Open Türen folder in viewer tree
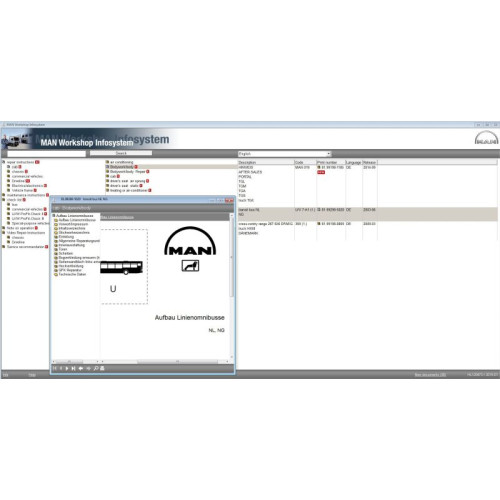The height and width of the screenshot is (500, 500). [63, 249]
